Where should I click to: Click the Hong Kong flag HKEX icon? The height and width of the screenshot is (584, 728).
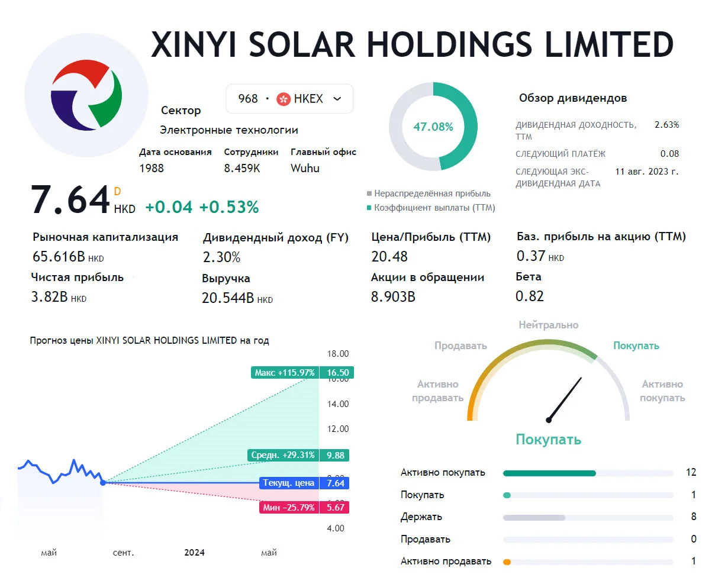pyautogui.click(x=284, y=99)
